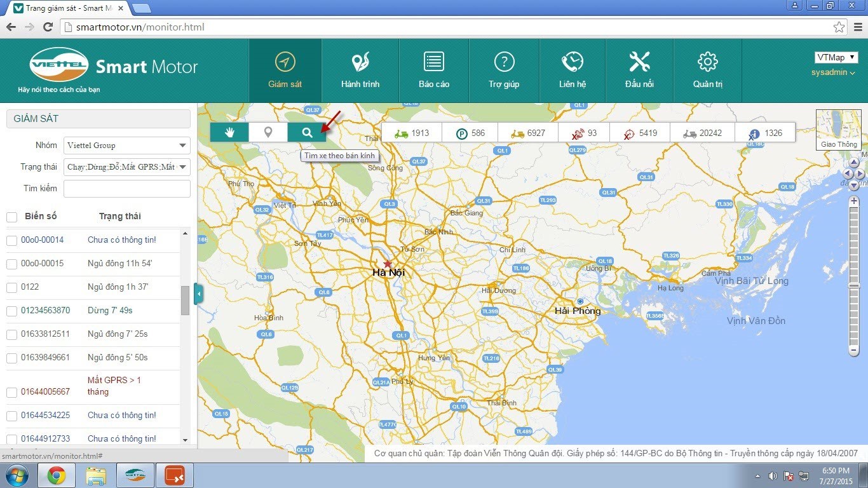Open the Nhóm dropdown showing Viettel Group
The height and width of the screenshot is (488, 868).
(x=127, y=146)
